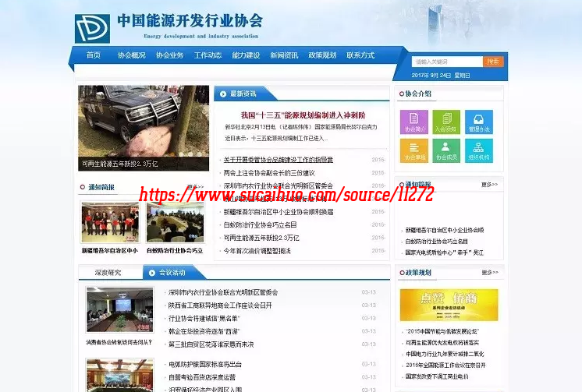This screenshot has width=582, height=392.
Task: Open the 工作动态 menu item
Action: (x=208, y=55)
